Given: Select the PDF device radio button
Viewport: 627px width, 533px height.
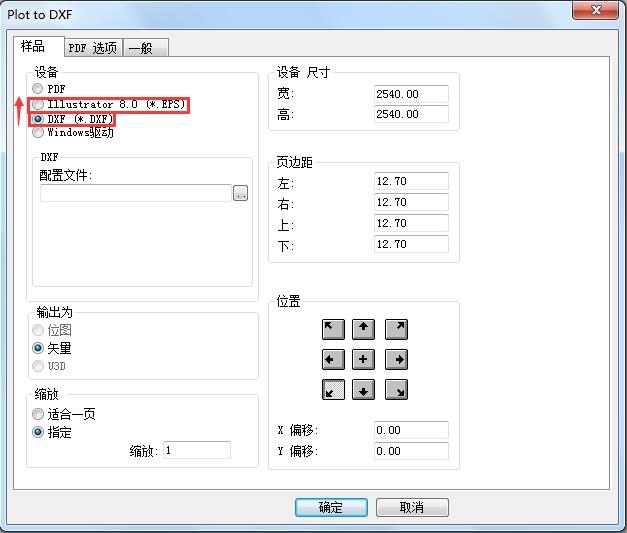Looking at the screenshot, I should click(39, 89).
